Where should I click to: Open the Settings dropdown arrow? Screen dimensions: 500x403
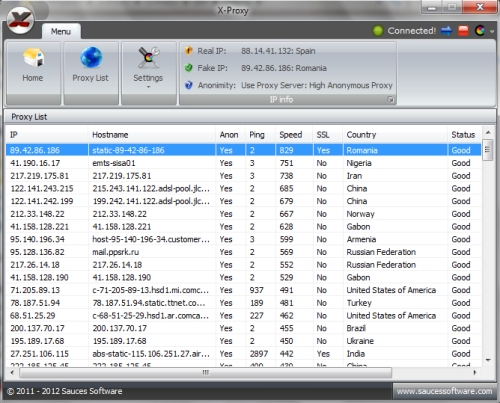pos(148,87)
